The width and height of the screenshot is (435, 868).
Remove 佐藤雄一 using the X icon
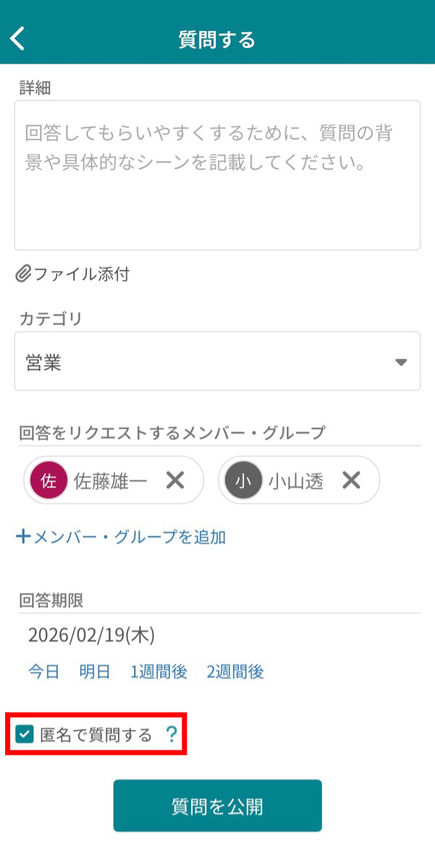click(174, 480)
